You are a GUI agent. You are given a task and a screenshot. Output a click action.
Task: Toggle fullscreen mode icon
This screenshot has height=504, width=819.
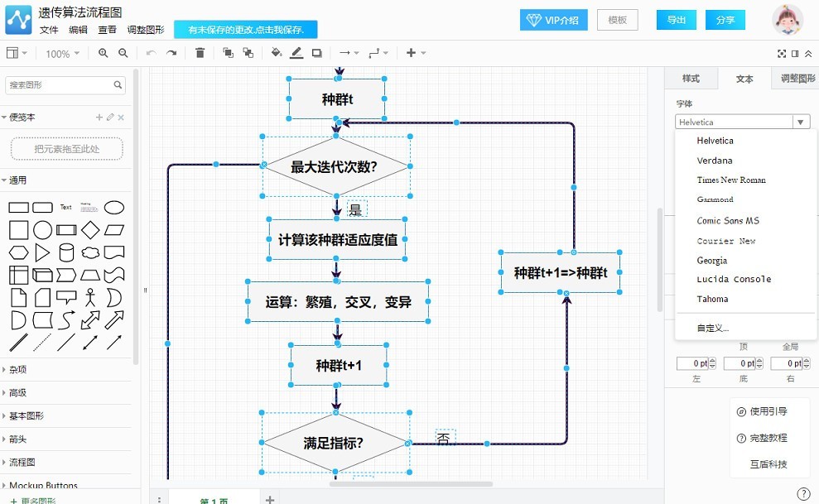tap(781, 53)
